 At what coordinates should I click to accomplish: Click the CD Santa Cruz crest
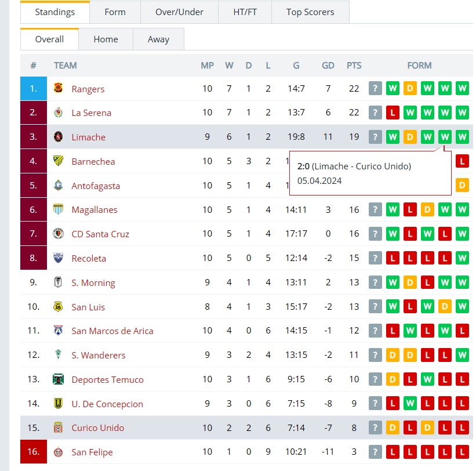click(59, 234)
